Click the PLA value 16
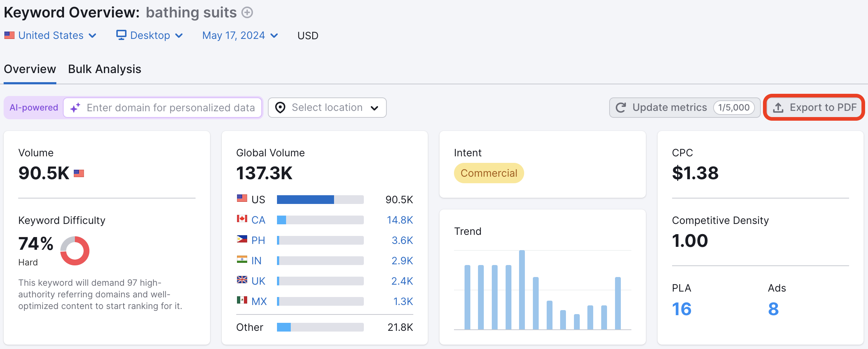The height and width of the screenshot is (349, 868). (682, 309)
